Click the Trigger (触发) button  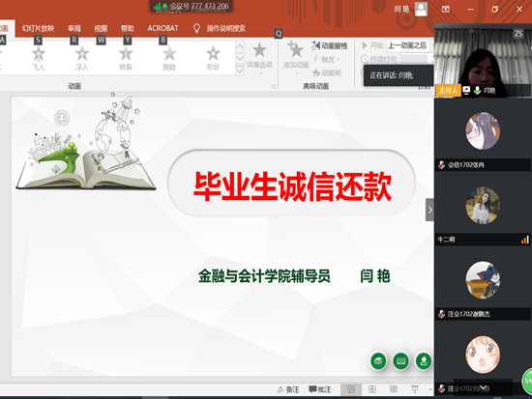click(x=326, y=60)
